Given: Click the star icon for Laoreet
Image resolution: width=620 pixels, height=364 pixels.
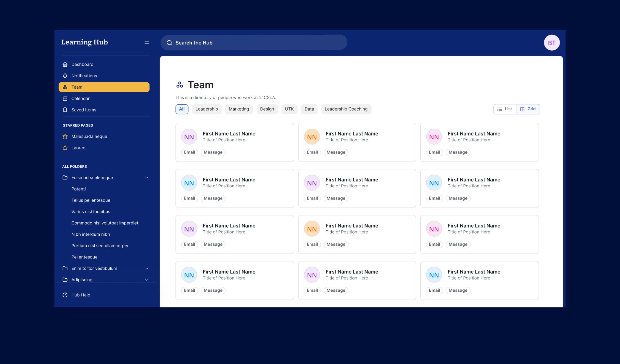Looking at the screenshot, I should [65, 148].
